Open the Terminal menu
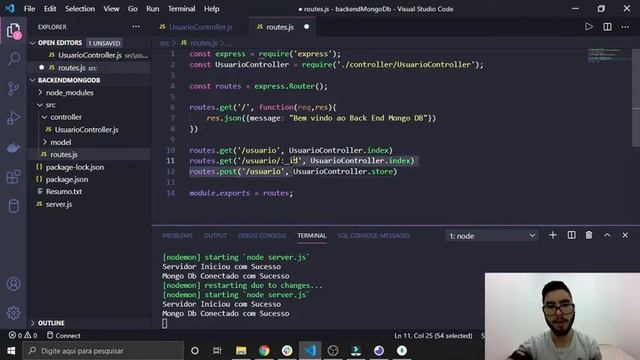Image resolution: width=640 pixels, height=360 pixels. pos(182,9)
